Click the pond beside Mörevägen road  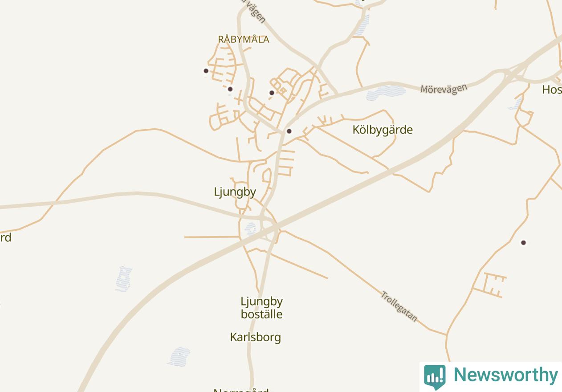pyautogui.click(x=386, y=92)
